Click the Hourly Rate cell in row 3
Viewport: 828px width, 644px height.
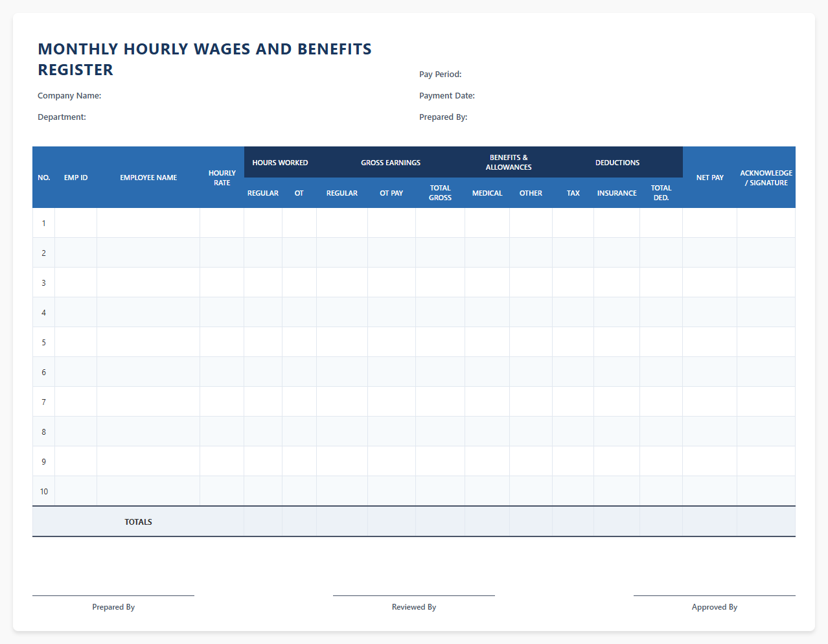click(x=222, y=282)
